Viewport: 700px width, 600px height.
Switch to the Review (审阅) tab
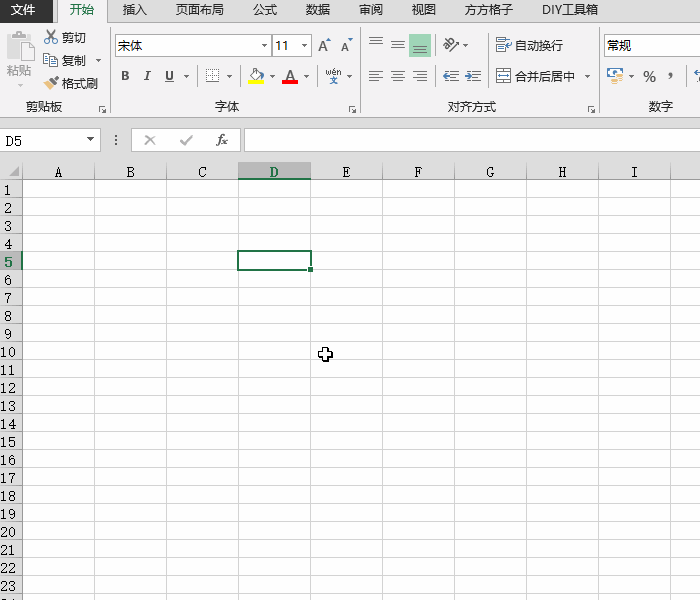(371, 10)
